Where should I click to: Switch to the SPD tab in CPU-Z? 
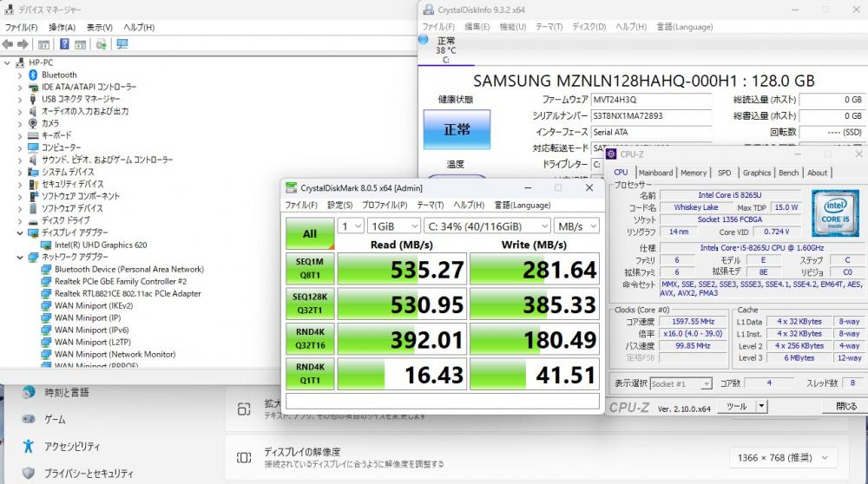coord(724,173)
